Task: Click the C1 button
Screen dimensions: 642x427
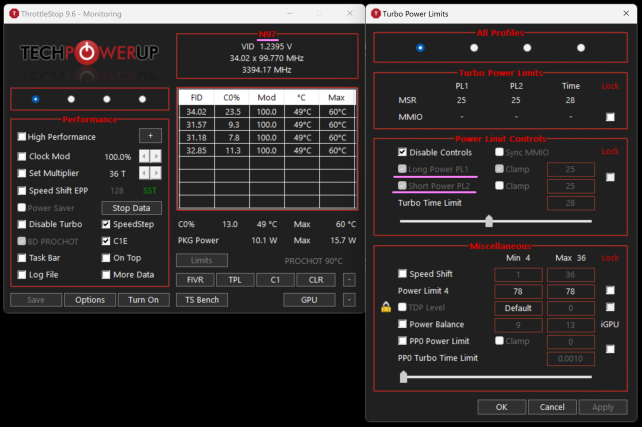Action: 275,280
